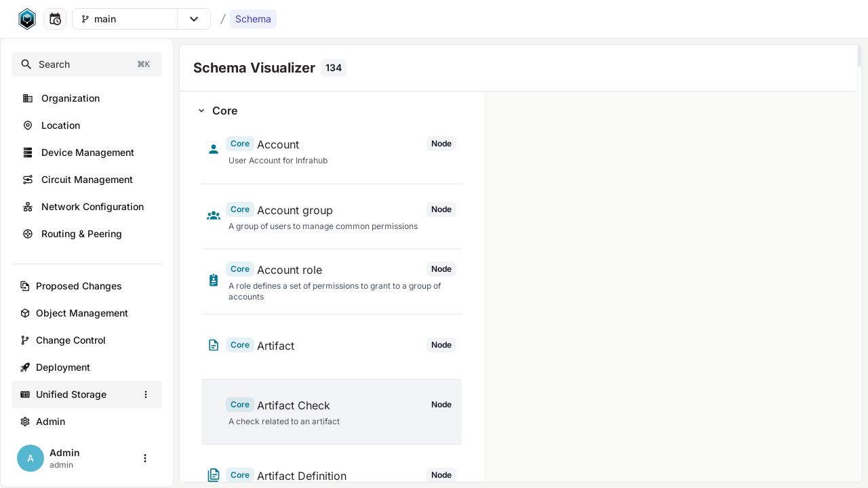
Task: Open the Schema breadcrumb page
Action: pos(253,19)
